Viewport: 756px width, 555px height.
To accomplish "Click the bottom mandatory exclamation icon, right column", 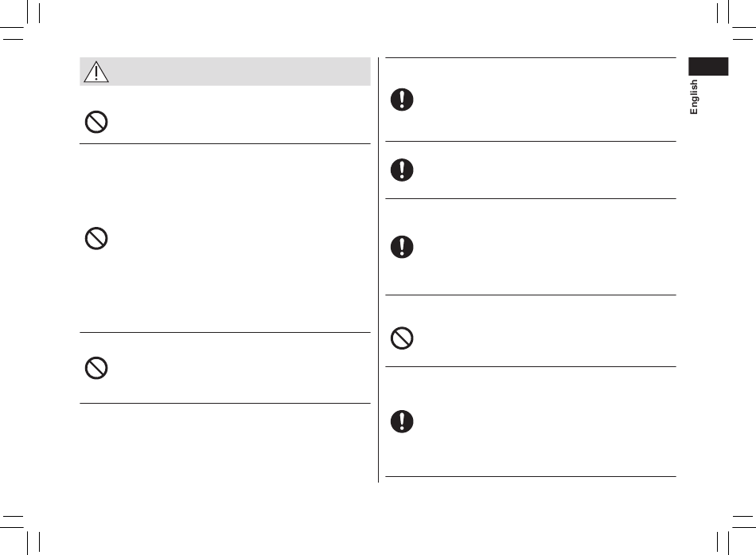I will [x=402, y=421].
